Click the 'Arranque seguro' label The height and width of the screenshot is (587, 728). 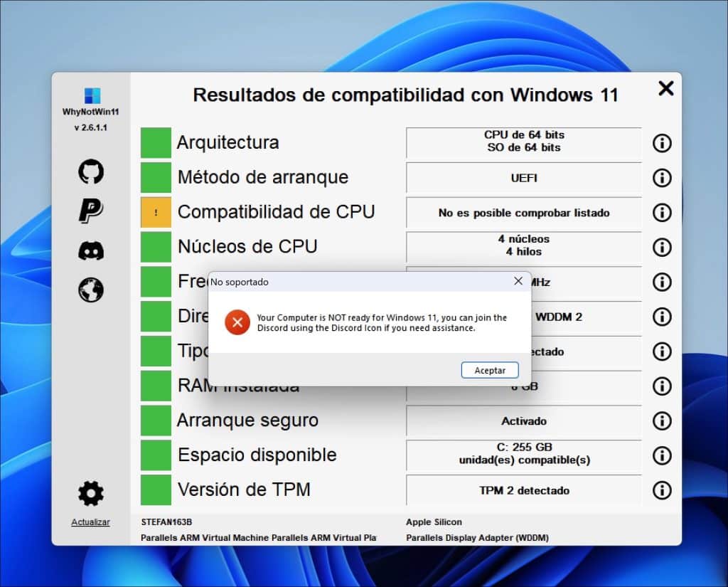247,420
